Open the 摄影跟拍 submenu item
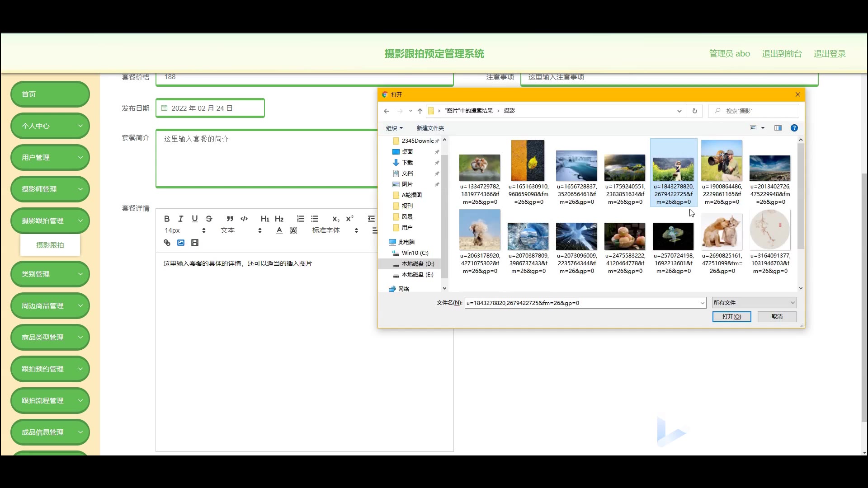The image size is (868, 488). pyautogui.click(x=50, y=245)
